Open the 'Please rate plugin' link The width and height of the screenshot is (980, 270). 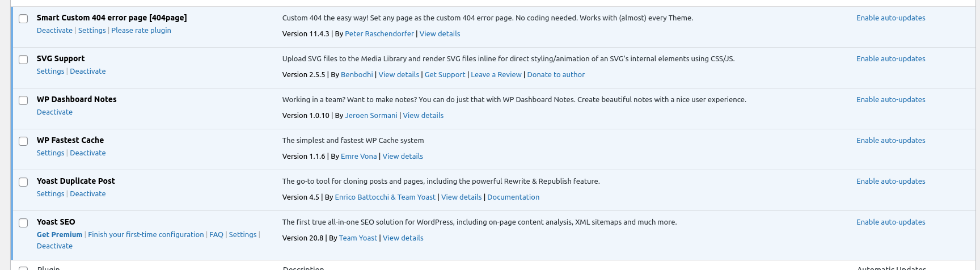(x=141, y=31)
